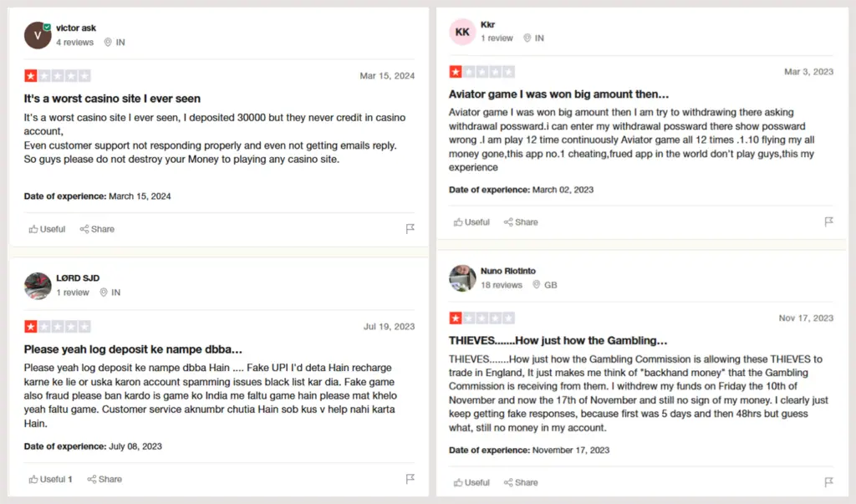This screenshot has height=504, width=856.
Task: Open review titled "It's a worst casino site"
Action: point(112,99)
